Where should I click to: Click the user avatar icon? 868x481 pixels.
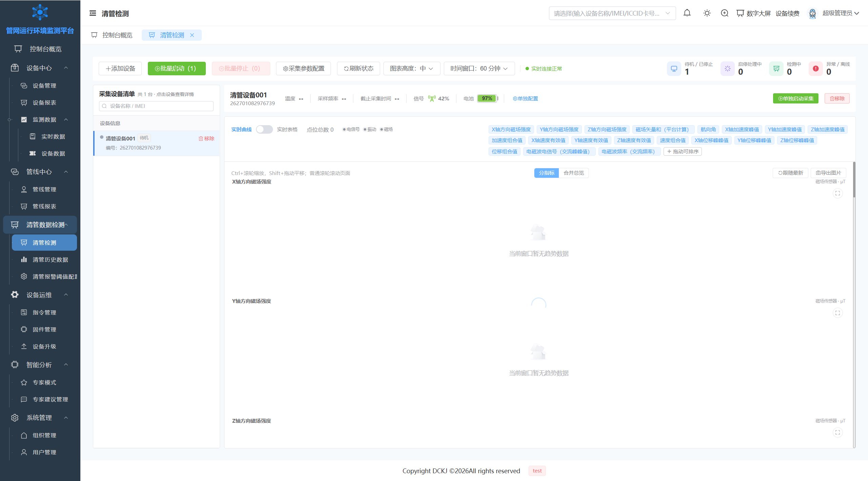(812, 13)
